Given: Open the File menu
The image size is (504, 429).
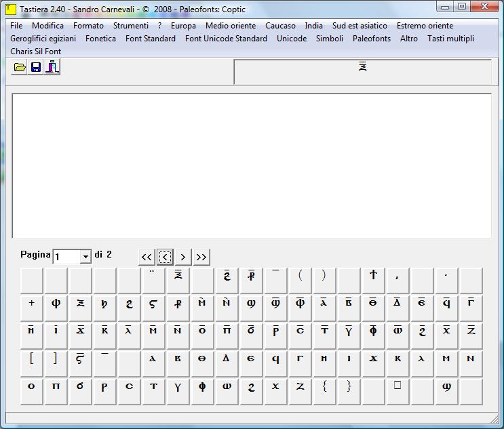Looking at the screenshot, I should [16, 26].
